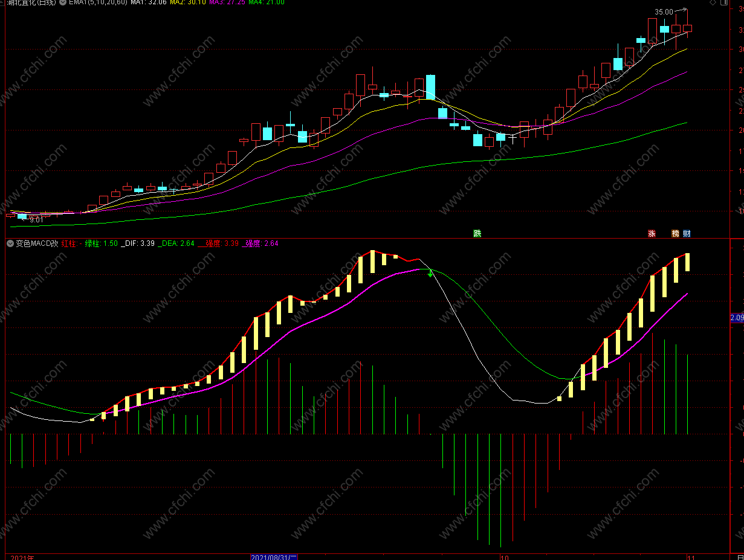Click the yellow MA2: 30.10 value
The height and width of the screenshot is (560, 744).
[187, 2]
